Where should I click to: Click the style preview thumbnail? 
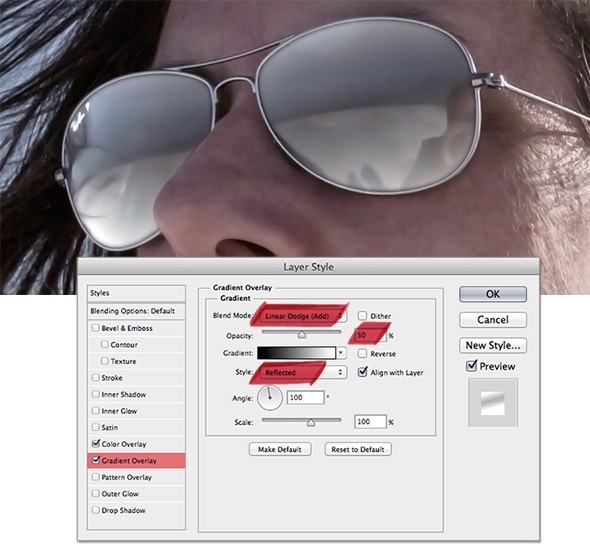click(x=493, y=403)
